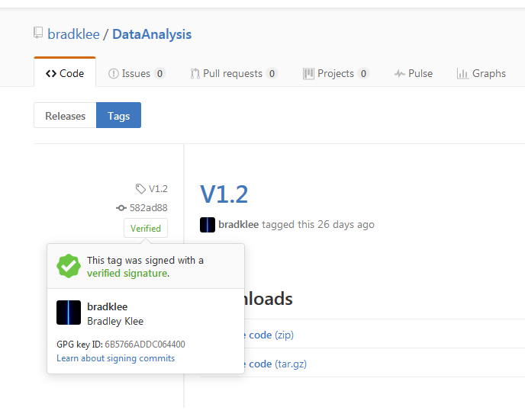The image size is (525, 420).
Task: Open the Graphs tab
Action: [x=482, y=73]
